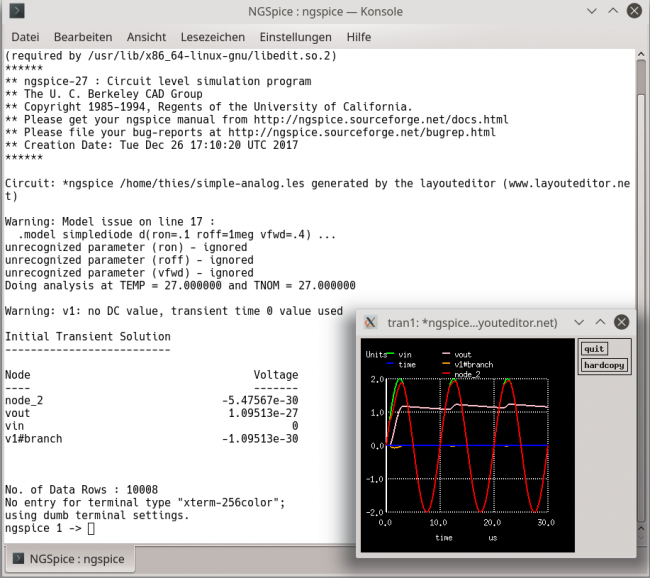Open the Hilfe menu
Viewport: 650px width, 578px height.
(x=359, y=37)
